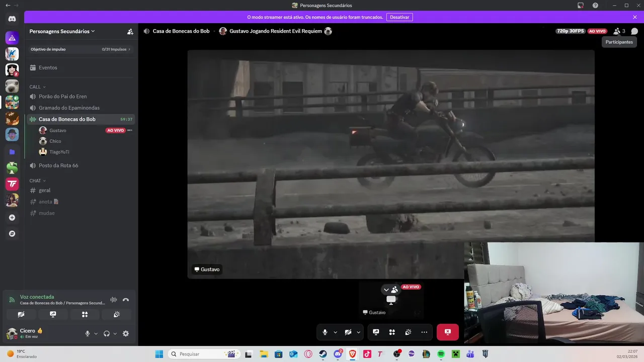
Task: Open soundboard from stream control bar
Action: point(408,332)
